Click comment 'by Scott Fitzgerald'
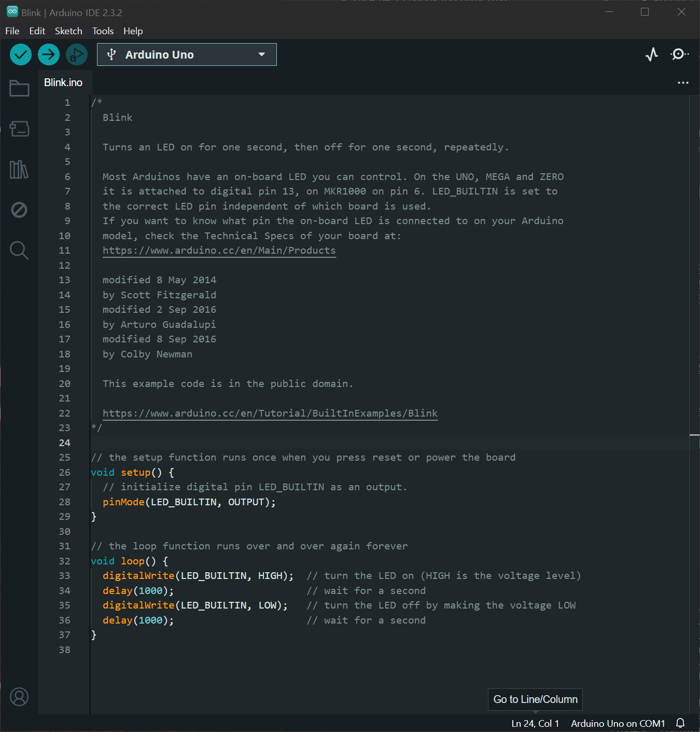700x732 pixels. [159, 295]
